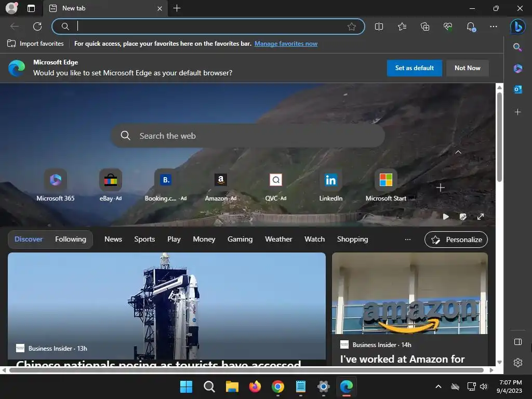Open the Money tab

click(x=204, y=239)
